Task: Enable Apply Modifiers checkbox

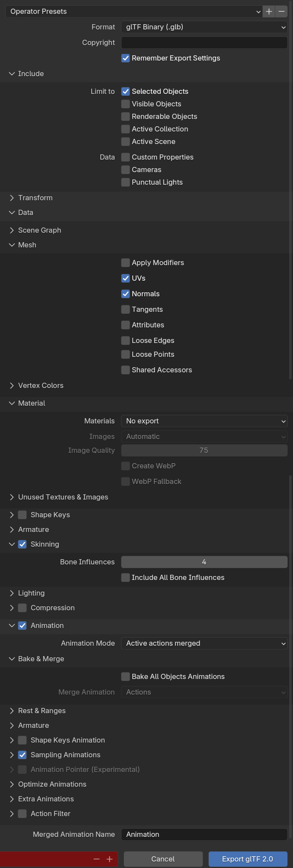Action: click(126, 263)
